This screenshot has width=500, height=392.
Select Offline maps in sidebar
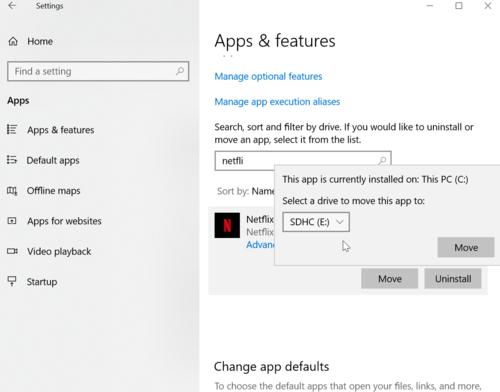pos(54,191)
